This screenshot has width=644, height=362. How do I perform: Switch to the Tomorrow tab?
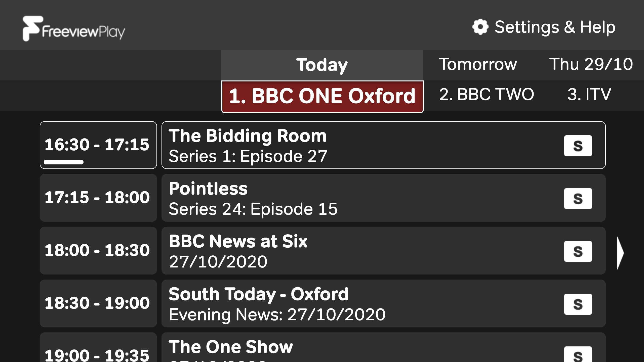(x=477, y=65)
